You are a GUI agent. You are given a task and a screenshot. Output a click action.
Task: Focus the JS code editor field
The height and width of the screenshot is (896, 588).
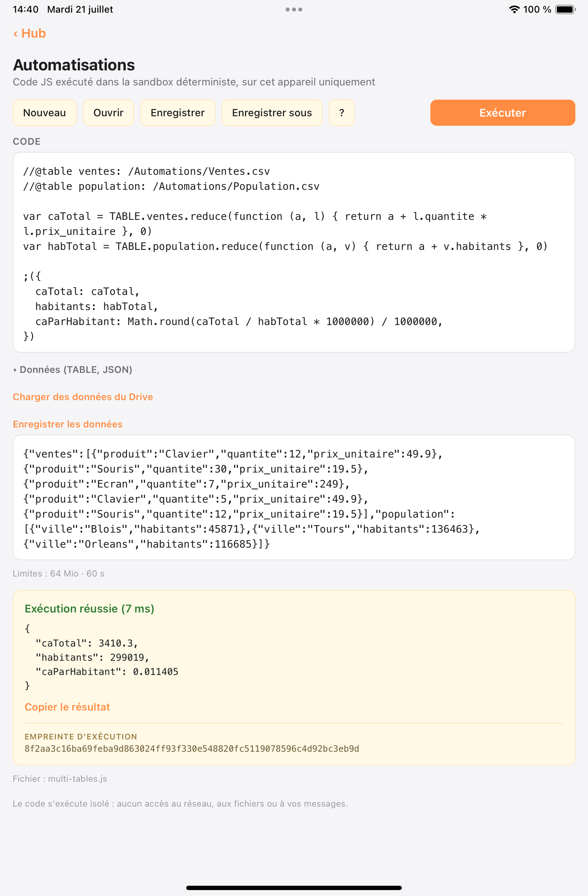click(x=294, y=252)
